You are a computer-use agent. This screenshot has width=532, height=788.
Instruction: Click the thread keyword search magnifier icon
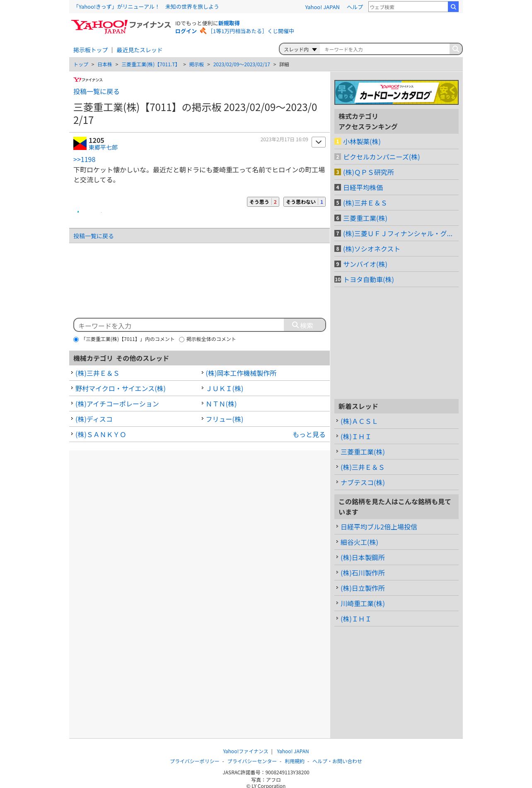tap(455, 49)
